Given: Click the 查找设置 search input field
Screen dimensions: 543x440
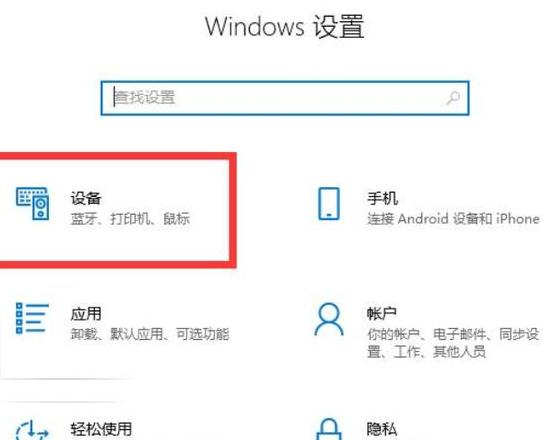Looking at the screenshot, I should (285, 98).
